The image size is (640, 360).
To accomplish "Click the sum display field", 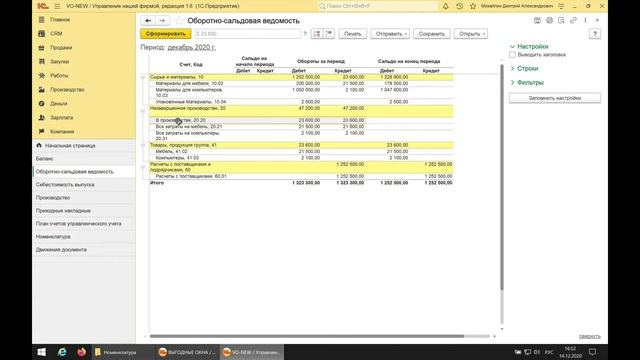I will tap(248, 34).
